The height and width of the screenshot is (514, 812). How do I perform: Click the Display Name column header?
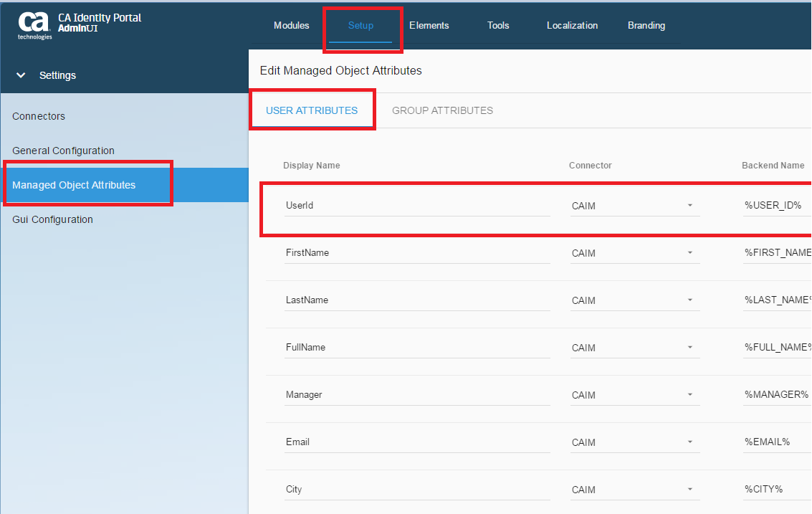[311, 166]
